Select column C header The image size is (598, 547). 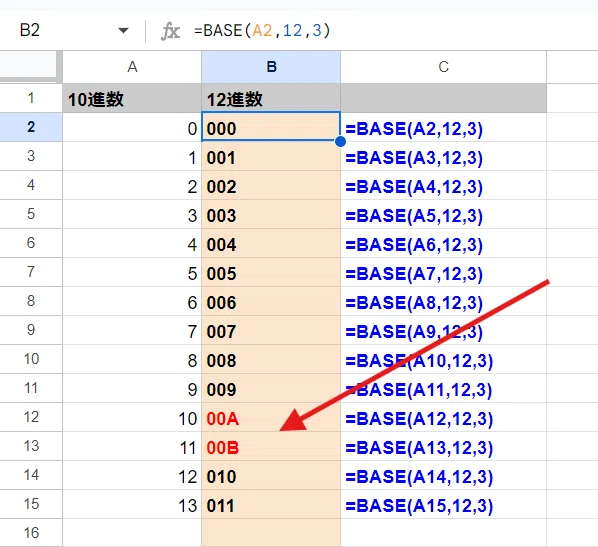pos(444,67)
